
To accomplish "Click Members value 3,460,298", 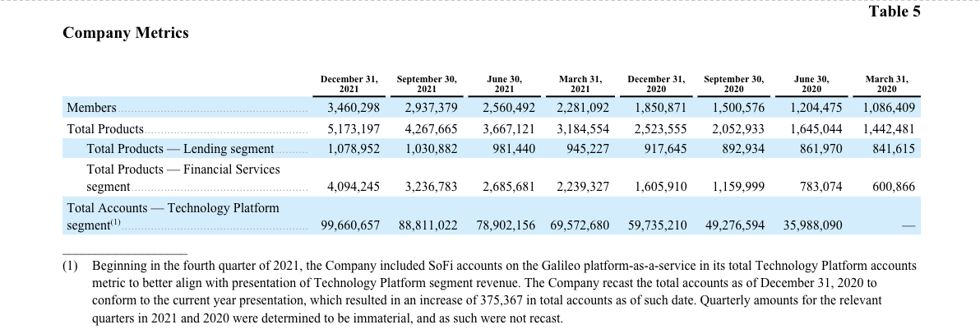I will coord(354,108).
